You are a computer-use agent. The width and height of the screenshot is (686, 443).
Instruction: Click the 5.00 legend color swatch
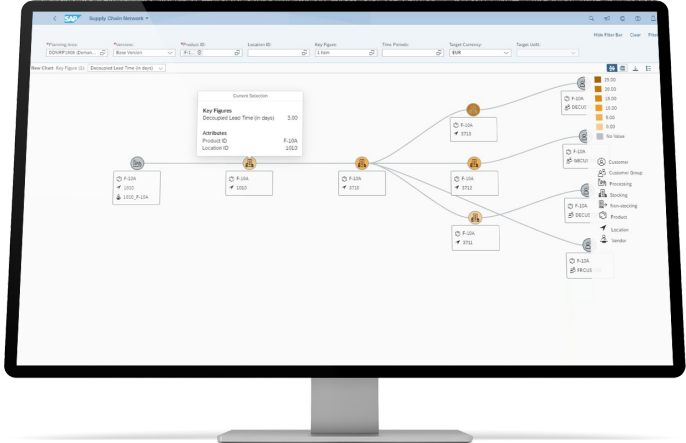tap(599, 117)
